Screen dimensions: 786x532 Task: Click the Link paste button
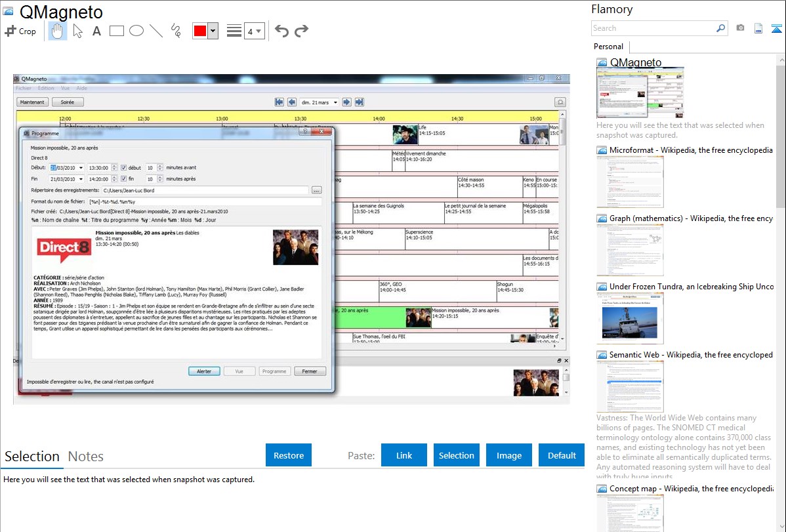(x=404, y=455)
